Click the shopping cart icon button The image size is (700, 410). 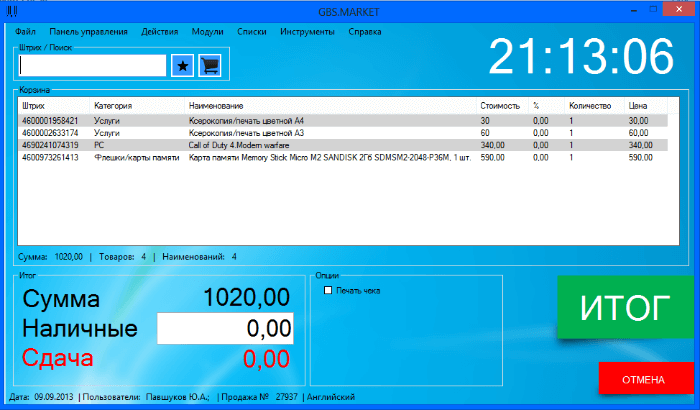(210, 66)
